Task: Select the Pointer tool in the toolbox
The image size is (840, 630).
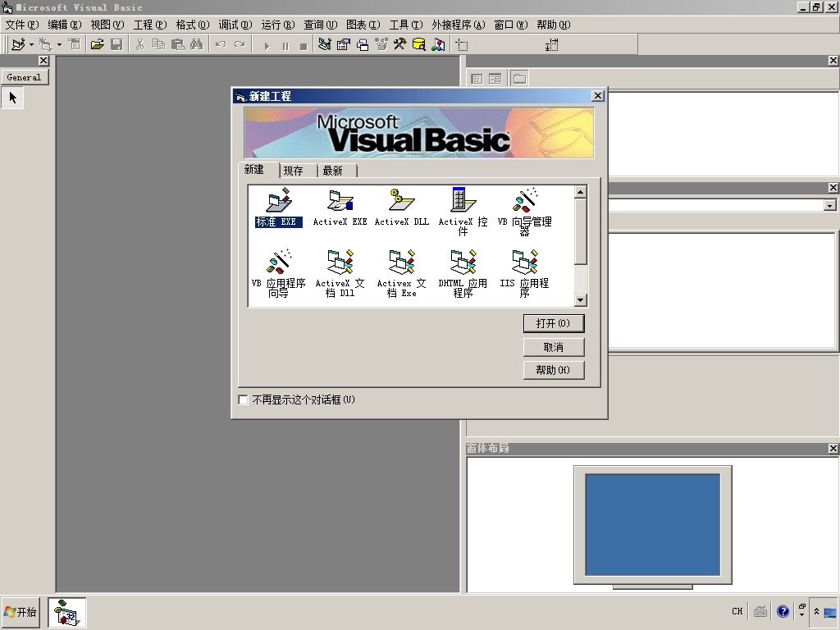Action: (x=13, y=98)
